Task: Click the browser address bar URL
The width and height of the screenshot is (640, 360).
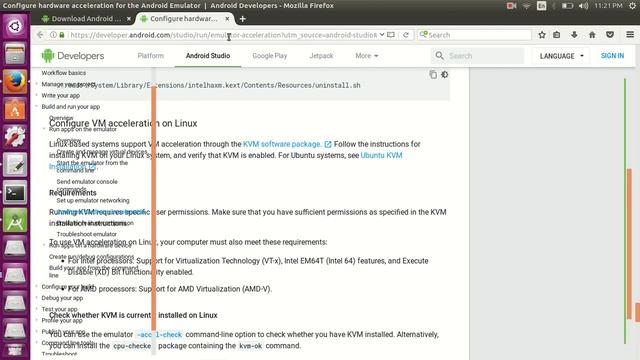Action: (223, 35)
